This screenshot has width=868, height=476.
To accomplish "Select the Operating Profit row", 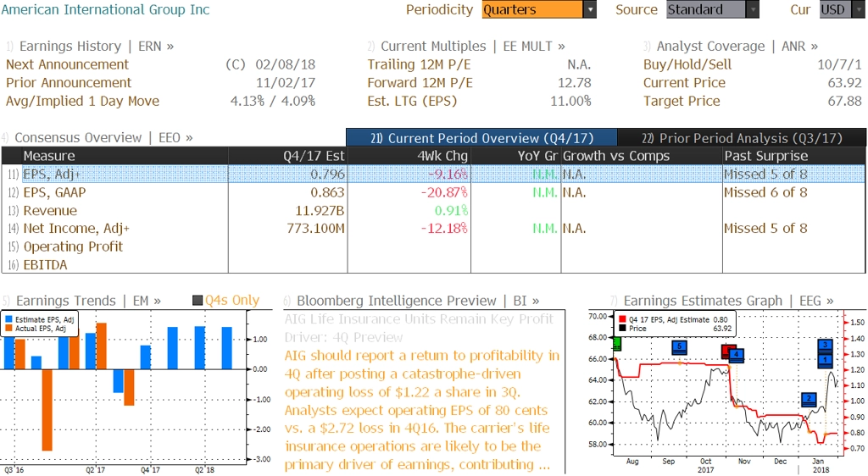I will point(433,246).
